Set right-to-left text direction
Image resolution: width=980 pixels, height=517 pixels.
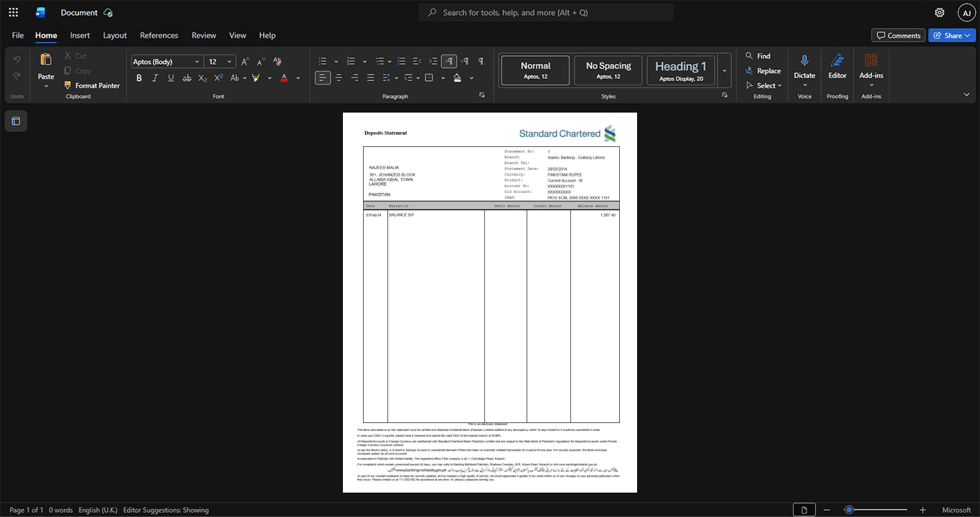coord(465,62)
